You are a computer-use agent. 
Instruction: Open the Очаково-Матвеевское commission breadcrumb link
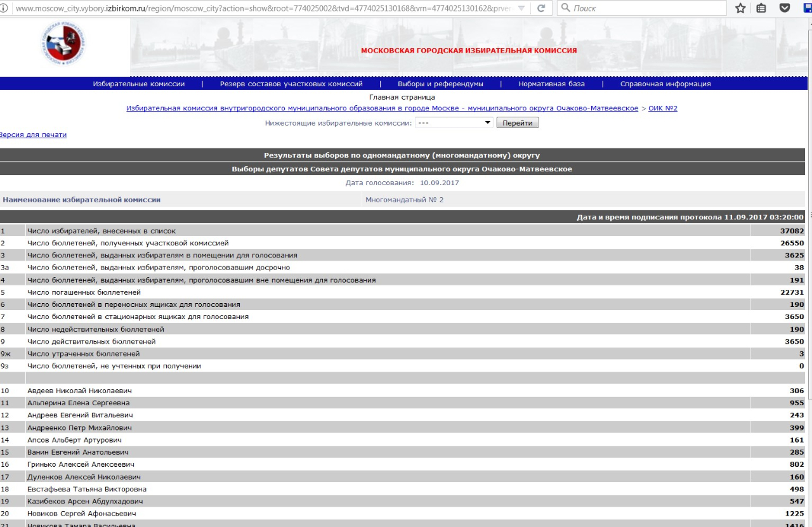click(382, 108)
